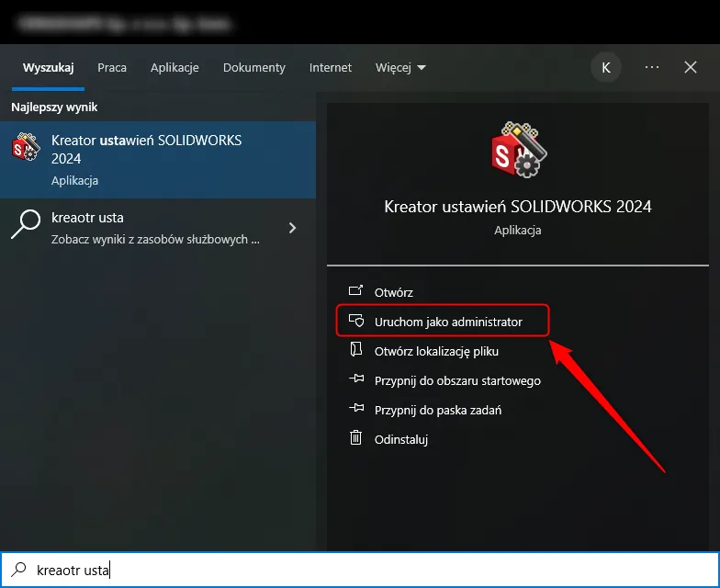Image resolution: width=720 pixels, height=588 pixels.
Task: Open the kreaotr usta web suggestion
Action: point(158,228)
